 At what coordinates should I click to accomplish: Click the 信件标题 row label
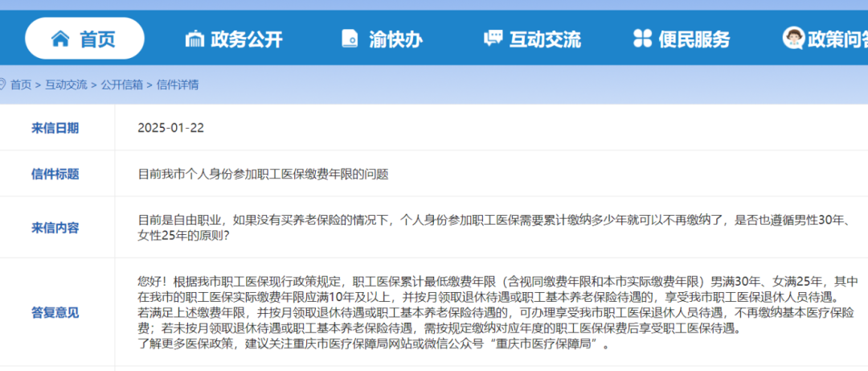(x=55, y=174)
